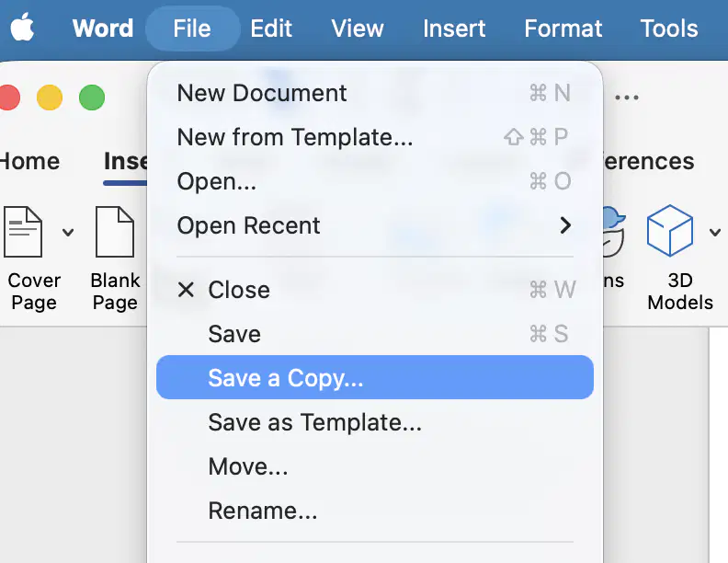Select the Insert ribbon tab

click(x=125, y=161)
